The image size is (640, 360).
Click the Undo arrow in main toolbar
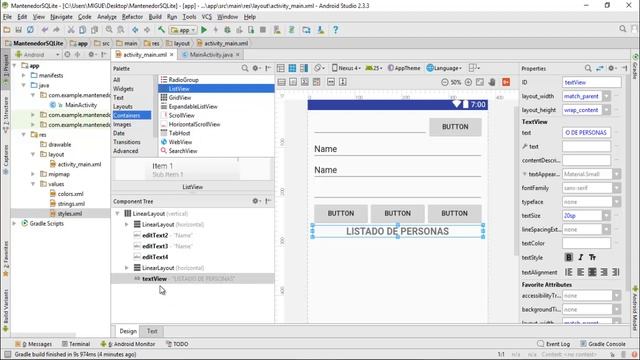44,30
